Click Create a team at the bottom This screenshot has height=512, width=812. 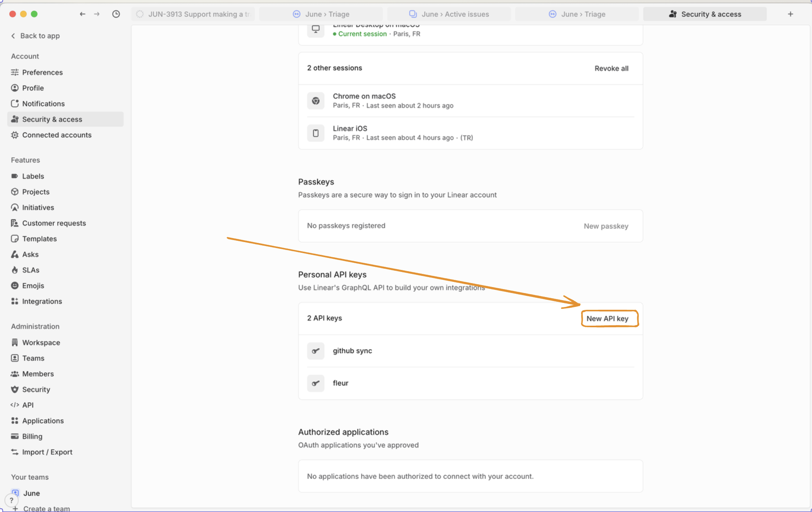coord(46,508)
